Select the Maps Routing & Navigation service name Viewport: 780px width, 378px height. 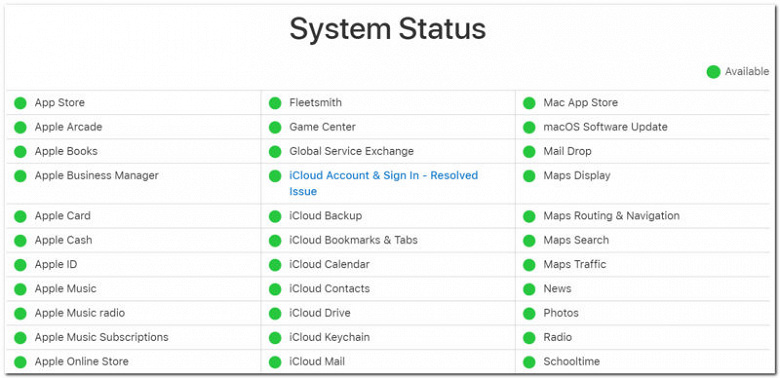point(611,216)
